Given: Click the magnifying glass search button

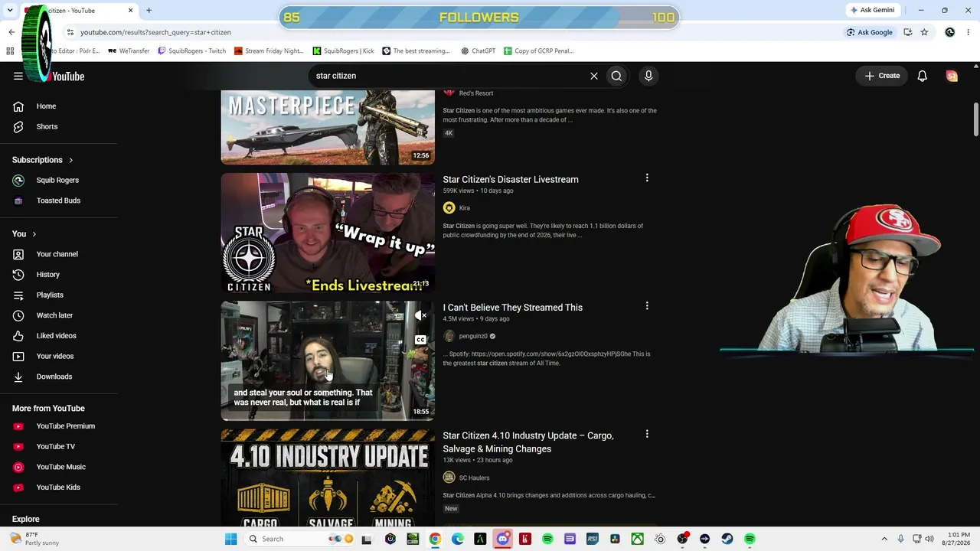Looking at the screenshot, I should coord(616,76).
